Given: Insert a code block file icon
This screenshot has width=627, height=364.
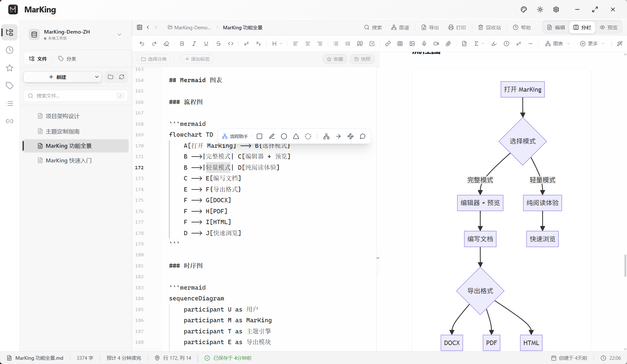Looking at the screenshot, I should click(x=464, y=44).
